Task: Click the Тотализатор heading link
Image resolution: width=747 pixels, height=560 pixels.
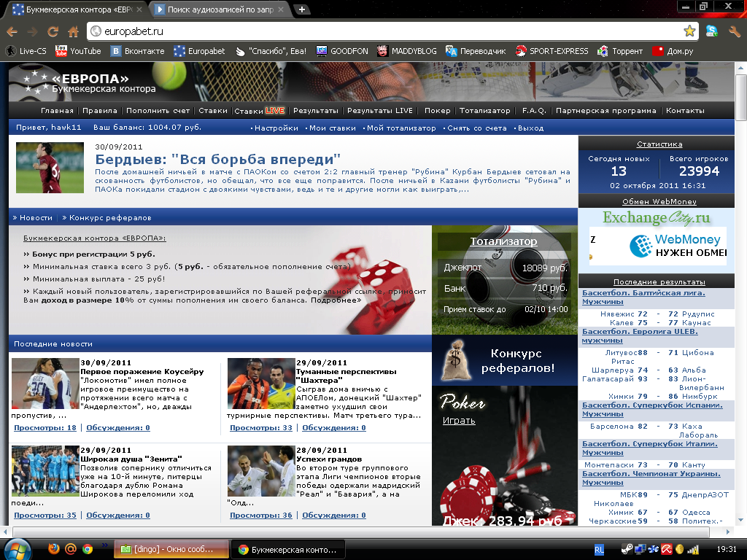Action: [x=503, y=241]
